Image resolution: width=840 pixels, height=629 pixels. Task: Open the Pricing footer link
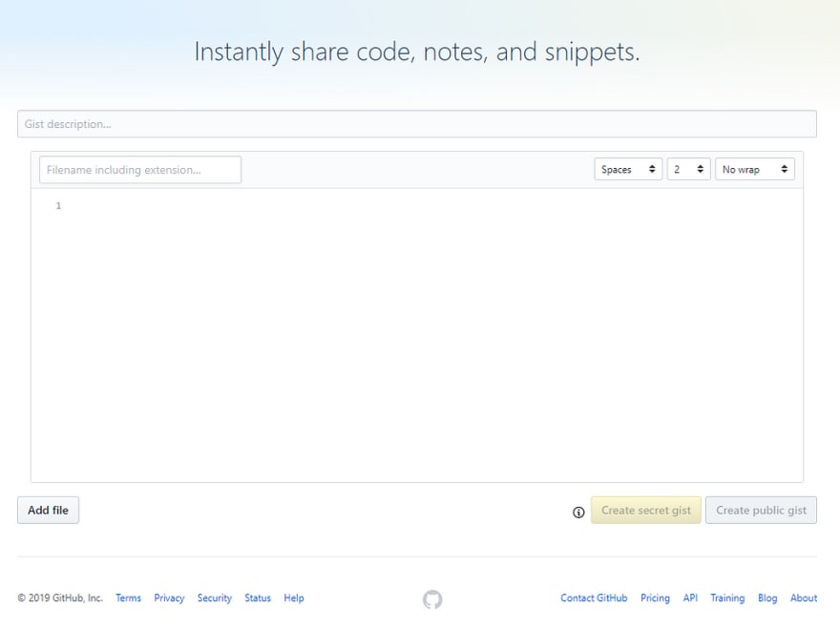pos(655,598)
